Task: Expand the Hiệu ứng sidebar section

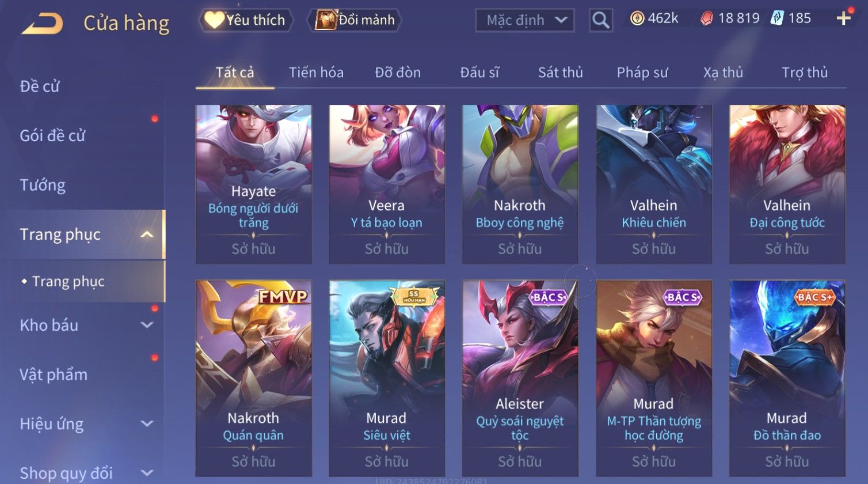Action: (x=147, y=424)
